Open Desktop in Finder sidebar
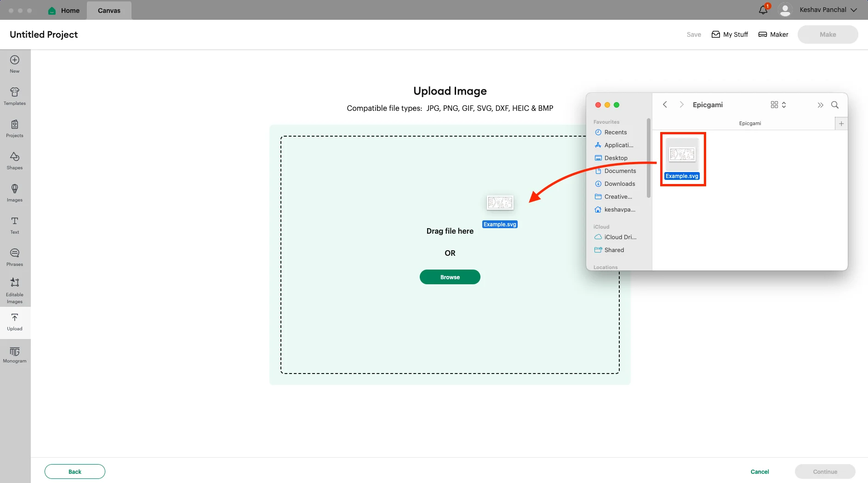This screenshot has width=868, height=483. pos(611,158)
